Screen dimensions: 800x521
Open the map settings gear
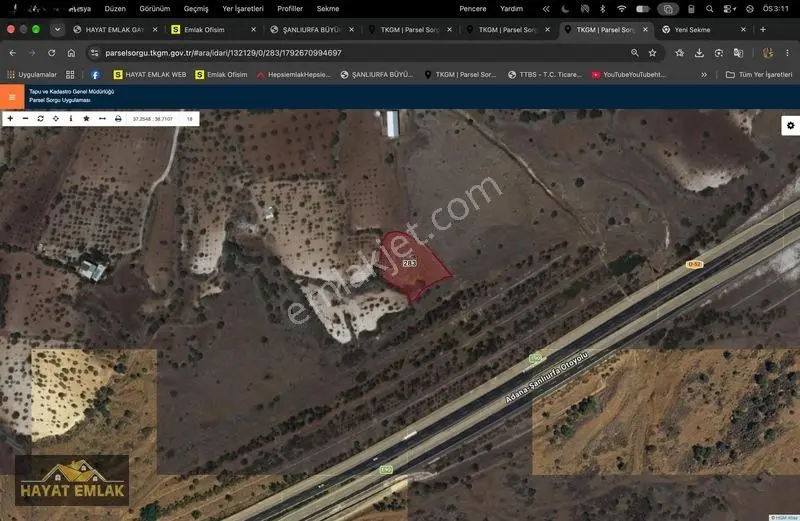click(x=790, y=126)
